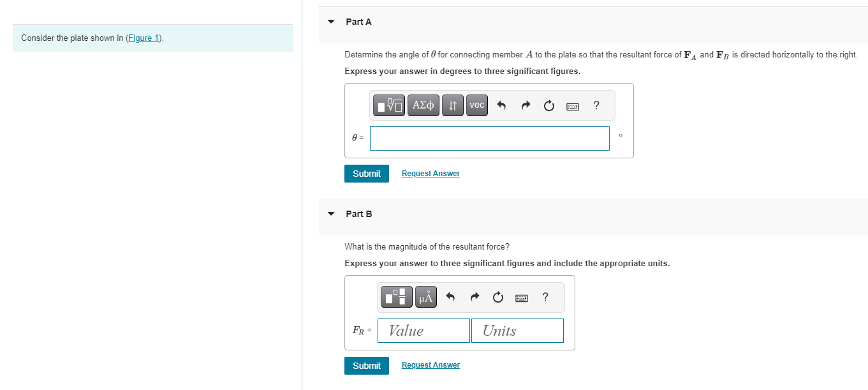Submit the Part A answer
This screenshot has height=390, width=868.
click(x=367, y=174)
